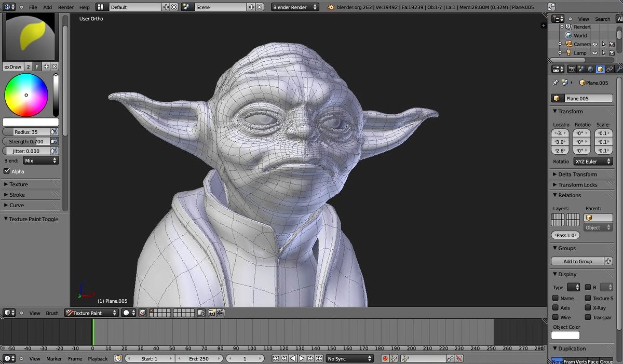
Task: Enable the Texture Space checkbox
Action: [x=588, y=299]
